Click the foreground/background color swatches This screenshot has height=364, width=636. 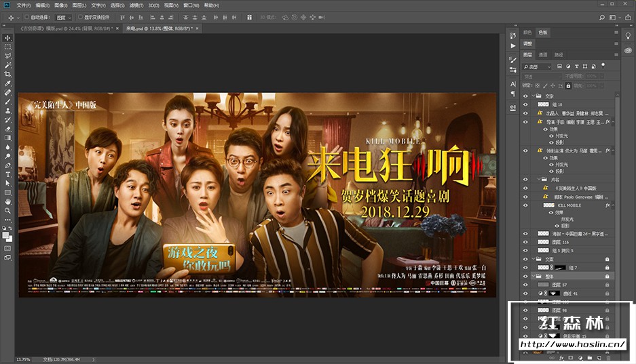(x=7, y=237)
